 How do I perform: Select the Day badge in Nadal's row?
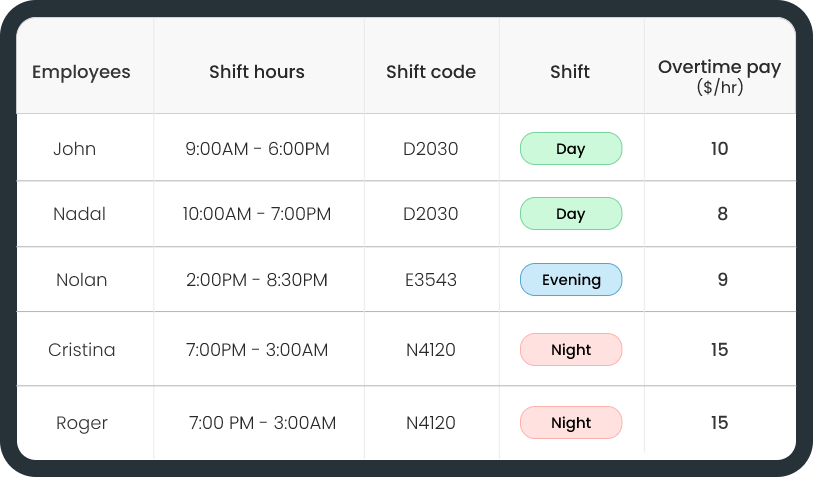571,214
